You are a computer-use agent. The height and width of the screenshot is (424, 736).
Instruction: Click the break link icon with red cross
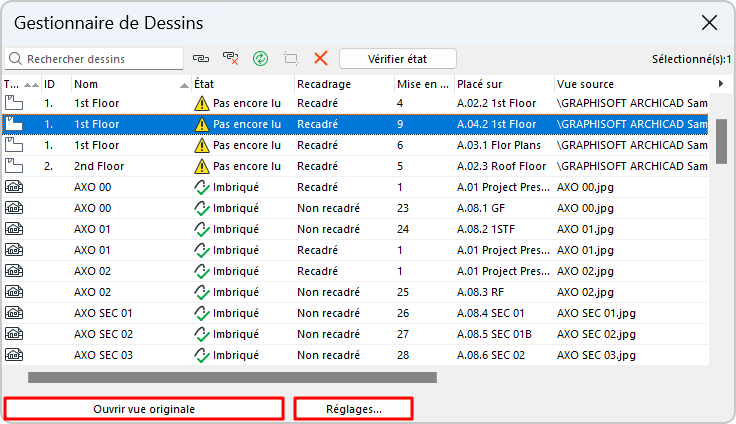[230, 59]
